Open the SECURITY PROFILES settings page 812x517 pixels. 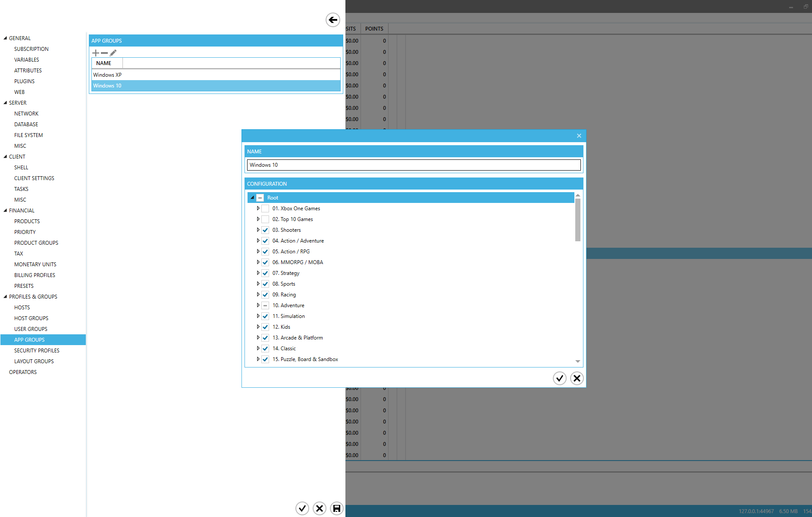[37, 351]
